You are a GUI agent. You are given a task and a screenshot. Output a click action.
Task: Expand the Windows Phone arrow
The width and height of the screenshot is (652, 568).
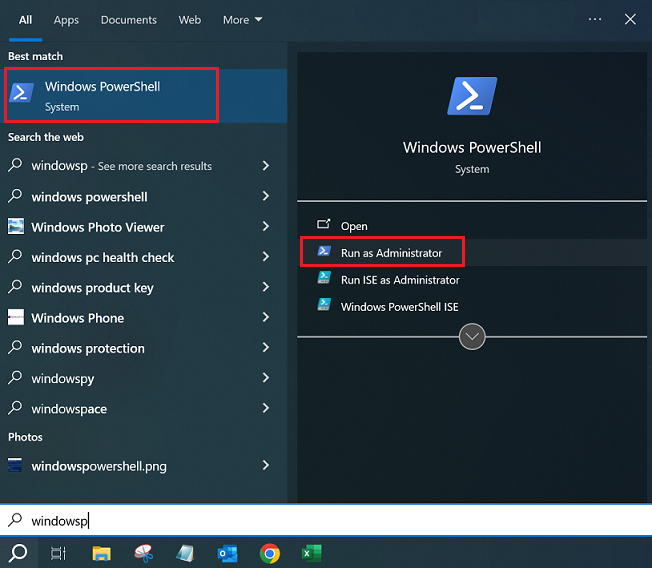click(x=266, y=317)
